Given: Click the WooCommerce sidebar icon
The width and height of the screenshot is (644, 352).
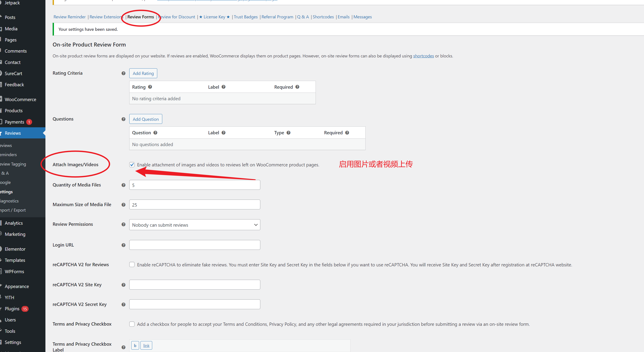Looking at the screenshot, I should pyautogui.click(x=3, y=99).
